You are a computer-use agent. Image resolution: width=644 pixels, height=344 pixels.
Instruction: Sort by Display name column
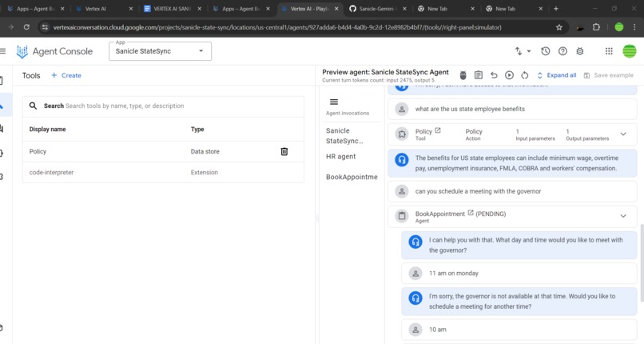(x=48, y=129)
